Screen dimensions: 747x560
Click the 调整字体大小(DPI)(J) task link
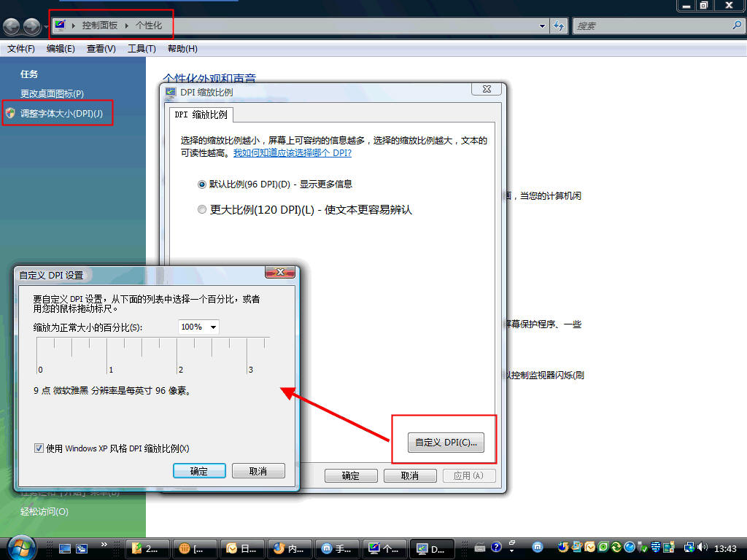point(61,113)
